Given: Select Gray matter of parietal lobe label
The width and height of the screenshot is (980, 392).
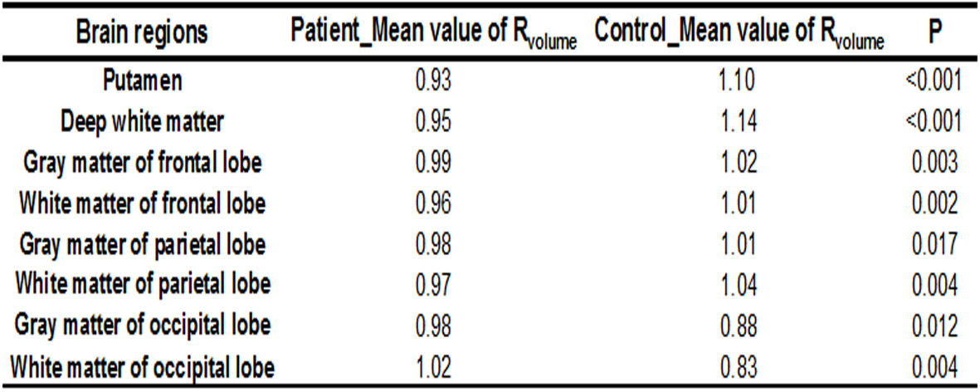Looking at the screenshot, I should point(142,243).
